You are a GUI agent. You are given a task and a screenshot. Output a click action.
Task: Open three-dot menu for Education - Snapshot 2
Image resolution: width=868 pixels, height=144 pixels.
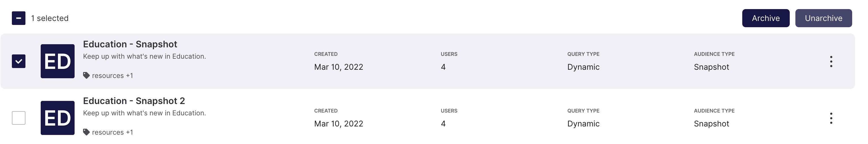(x=831, y=118)
